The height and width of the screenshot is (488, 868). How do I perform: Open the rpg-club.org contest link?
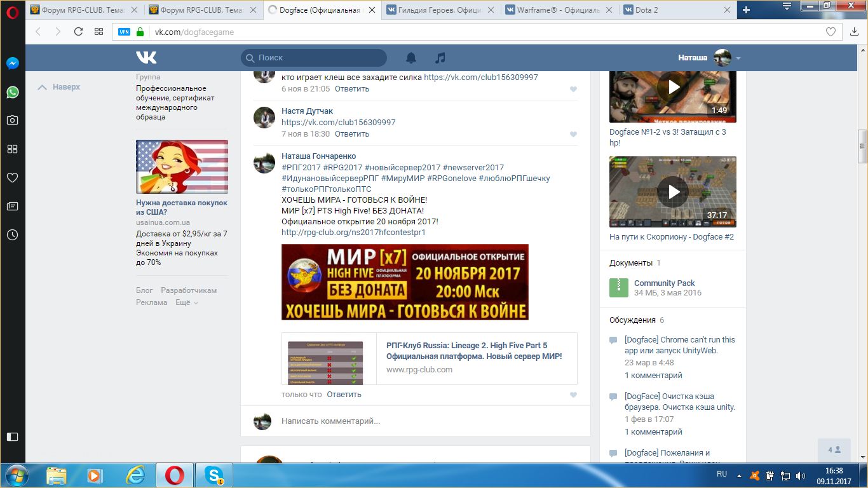tap(353, 233)
